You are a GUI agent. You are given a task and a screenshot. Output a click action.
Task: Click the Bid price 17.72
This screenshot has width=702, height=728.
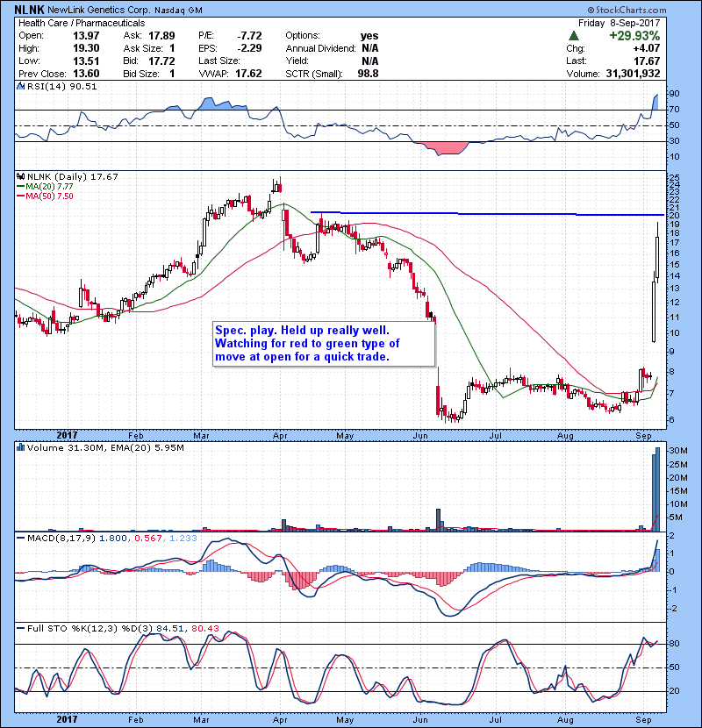(x=161, y=61)
